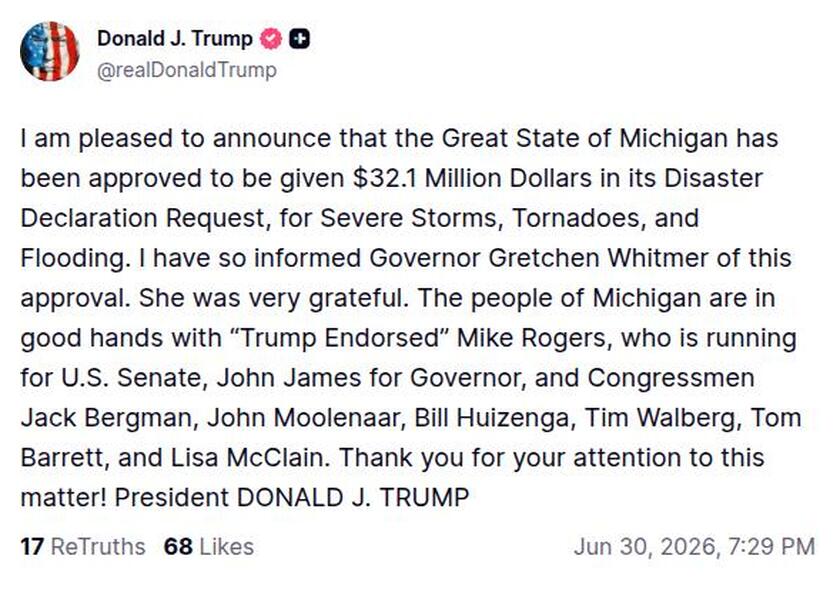Open the Jun 30, 2026 timestamp permalink
Screen dimensions: 840x589
click(x=694, y=547)
